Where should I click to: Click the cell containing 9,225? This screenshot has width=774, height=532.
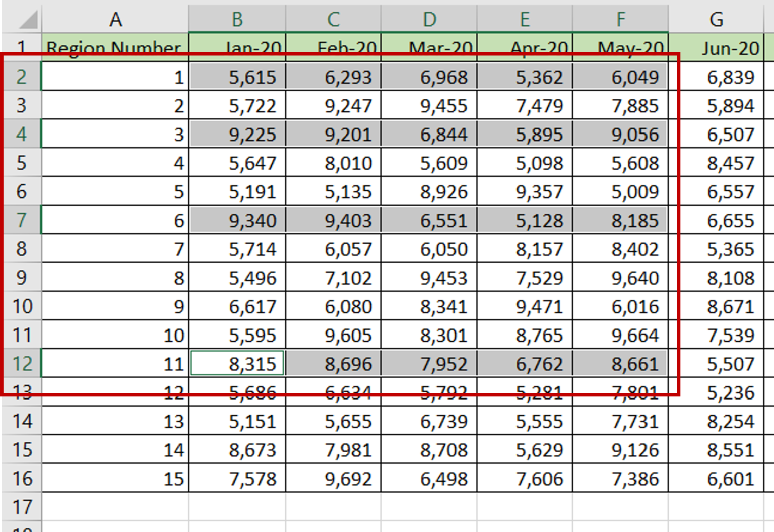(237, 134)
